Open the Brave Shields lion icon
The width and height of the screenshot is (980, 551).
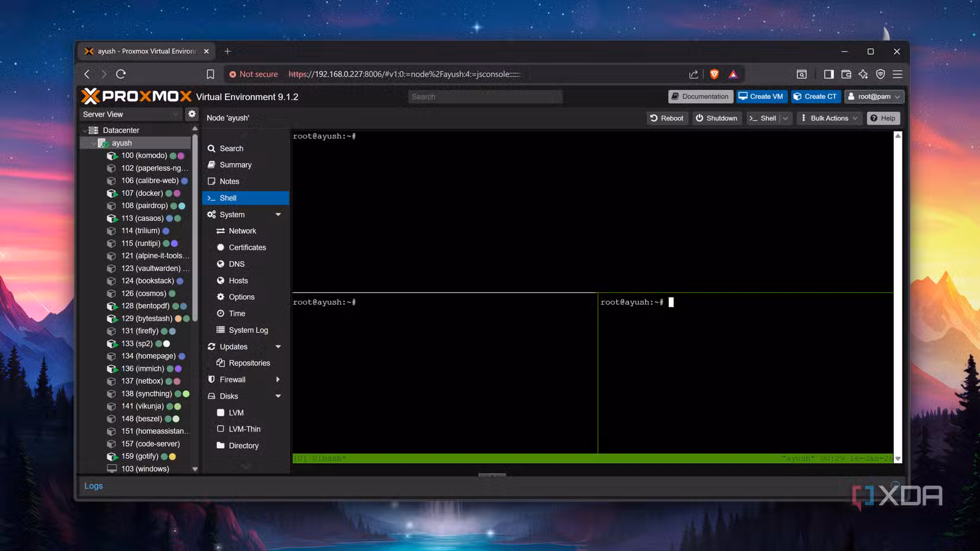coord(715,74)
